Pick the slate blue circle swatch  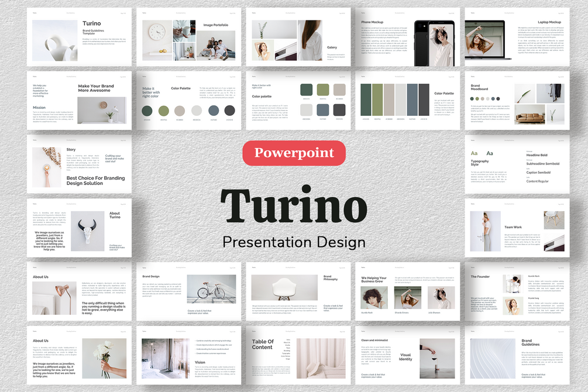(x=214, y=111)
